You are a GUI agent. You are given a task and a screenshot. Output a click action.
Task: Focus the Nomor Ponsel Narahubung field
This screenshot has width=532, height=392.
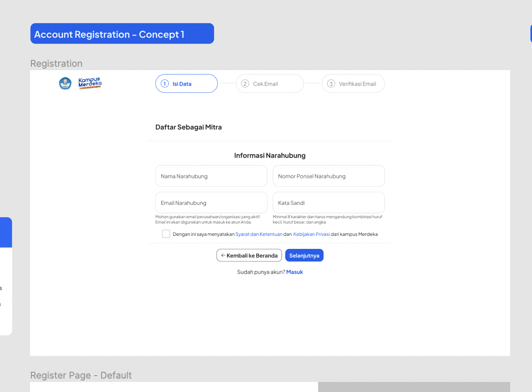click(329, 176)
